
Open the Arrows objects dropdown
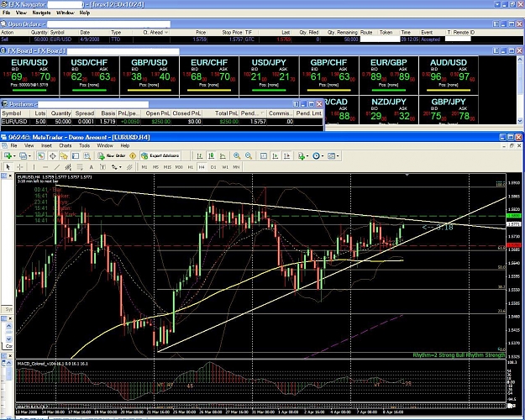click(x=117, y=167)
